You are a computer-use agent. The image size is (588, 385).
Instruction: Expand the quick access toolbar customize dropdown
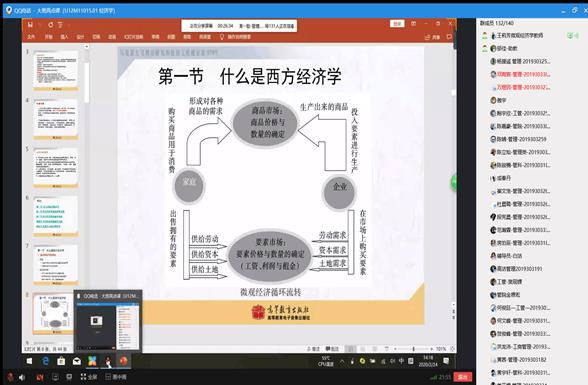point(60,25)
